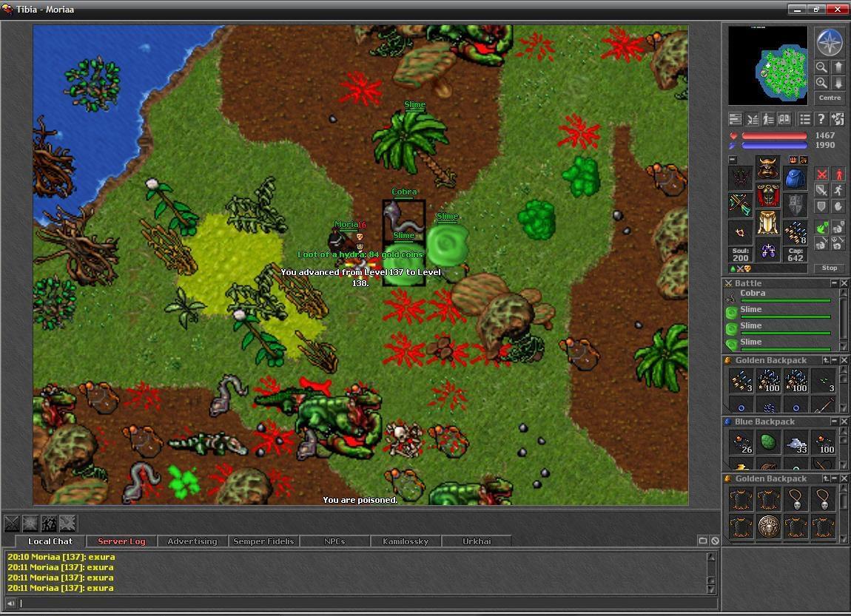Go up a level in first Golden Backpack

coord(826,360)
